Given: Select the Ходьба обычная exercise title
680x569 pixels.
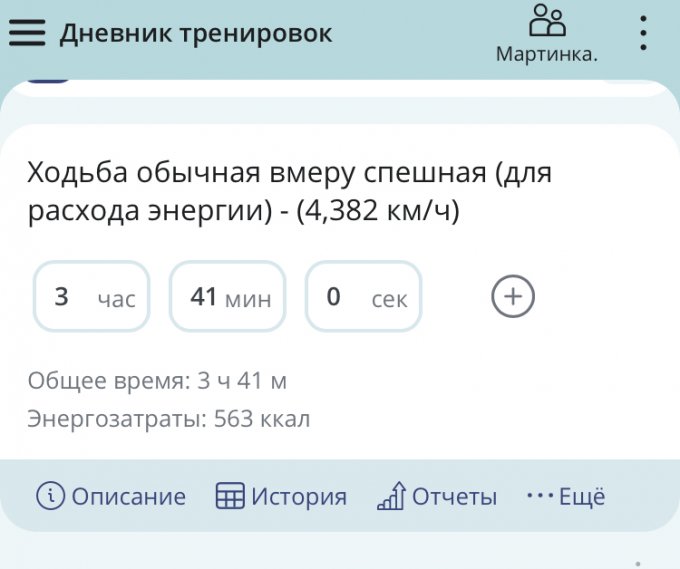Looking at the screenshot, I should pos(290,192).
